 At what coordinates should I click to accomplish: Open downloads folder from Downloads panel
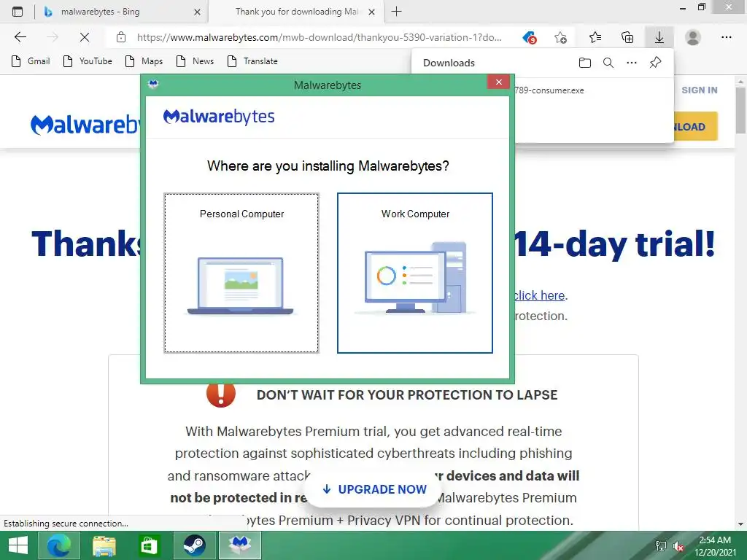tap(585, 63)
